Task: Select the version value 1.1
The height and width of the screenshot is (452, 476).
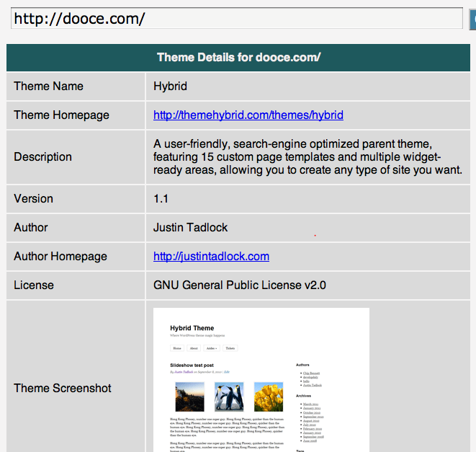Action: click(161, 199)
